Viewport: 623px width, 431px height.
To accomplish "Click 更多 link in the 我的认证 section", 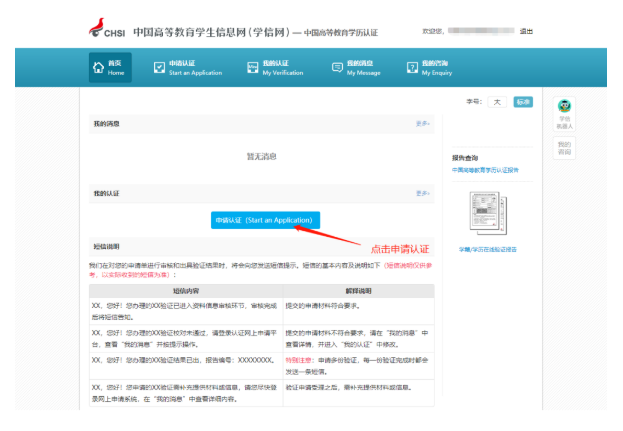I will [422, 193].
